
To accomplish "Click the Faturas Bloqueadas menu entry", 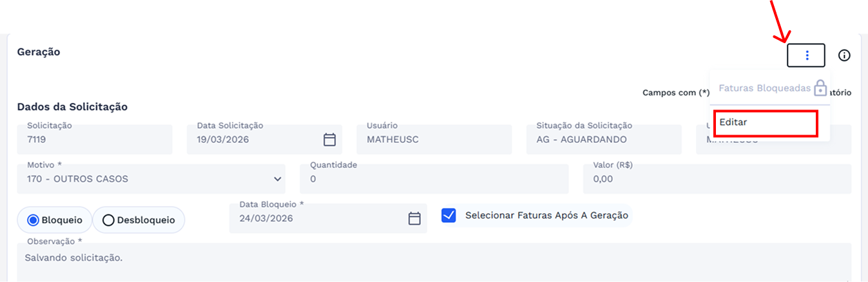I will click(764, 88).
